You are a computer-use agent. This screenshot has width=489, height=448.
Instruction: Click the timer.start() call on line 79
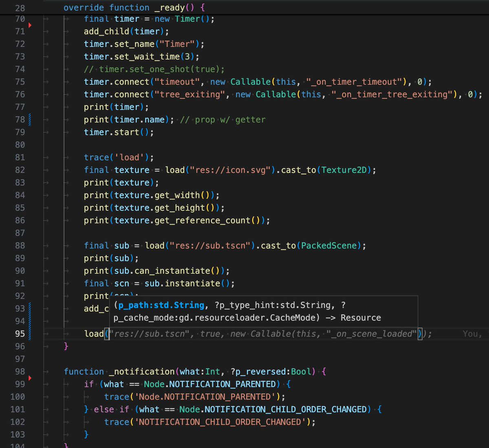click(118, 132)
